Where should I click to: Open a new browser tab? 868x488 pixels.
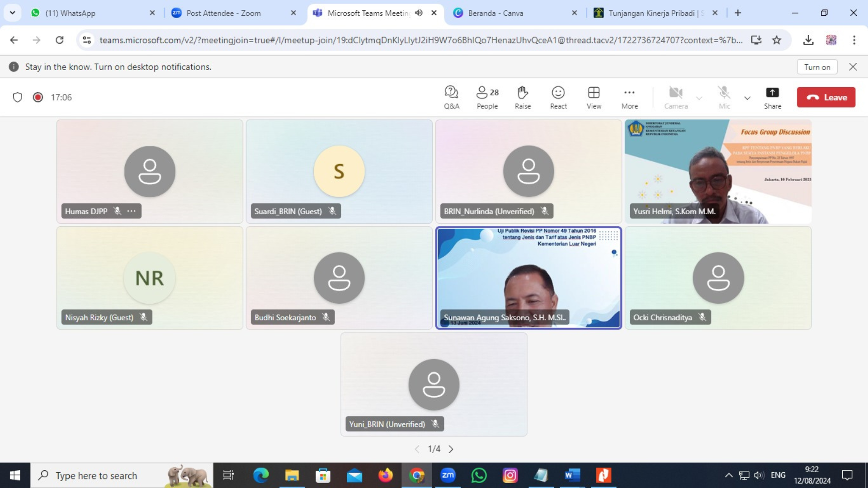coord(738,13)
